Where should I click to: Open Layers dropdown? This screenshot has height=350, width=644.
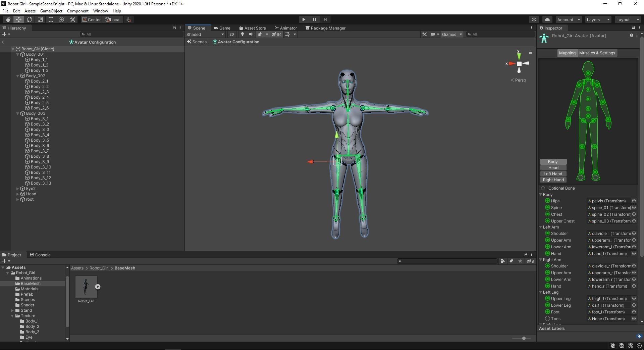click(598, 19)
